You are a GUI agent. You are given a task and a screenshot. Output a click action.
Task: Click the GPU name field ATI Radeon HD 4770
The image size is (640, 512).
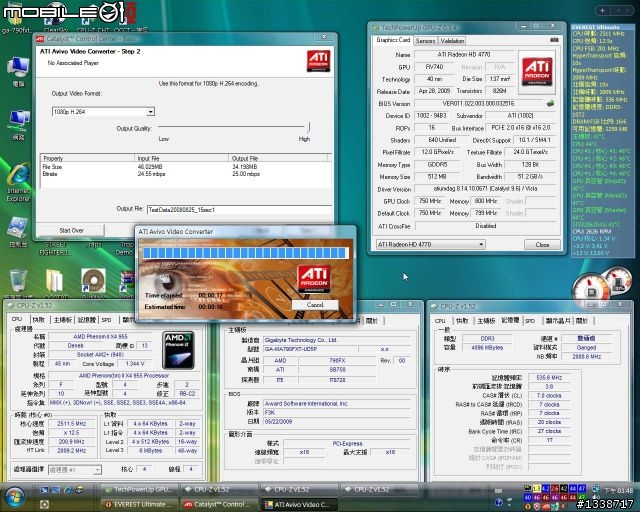(464, 54)
